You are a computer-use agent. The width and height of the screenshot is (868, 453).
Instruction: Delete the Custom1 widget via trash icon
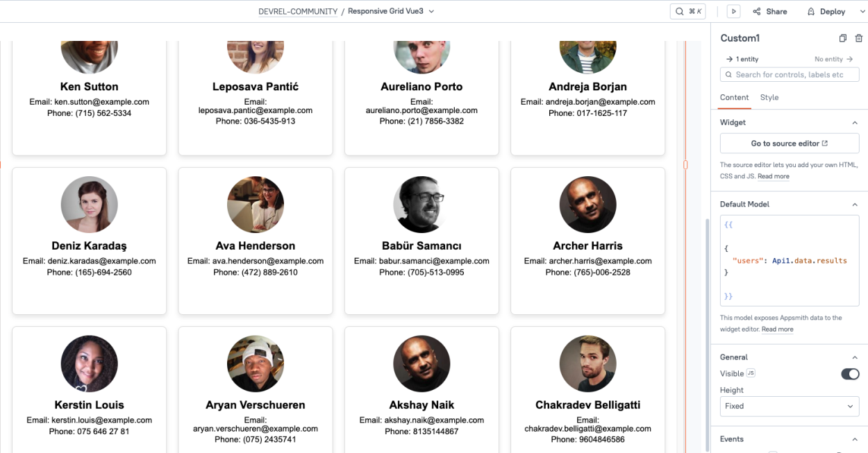pyautogui.click(x=859, y=37)
